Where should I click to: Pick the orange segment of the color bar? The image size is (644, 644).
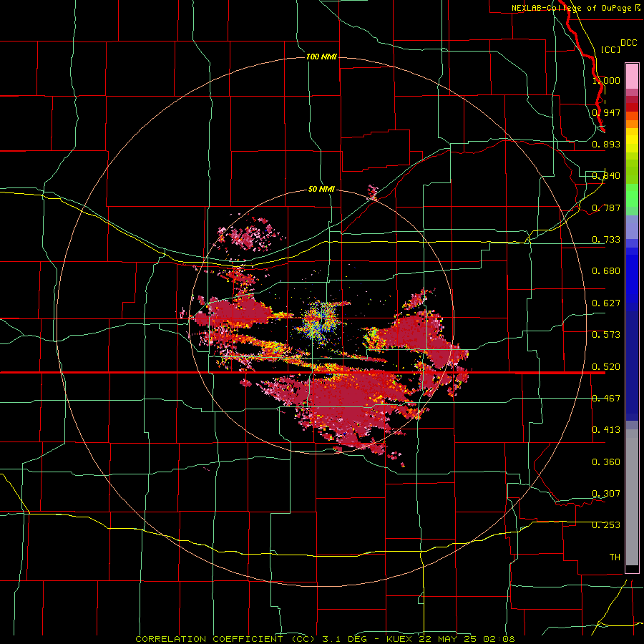632,123
